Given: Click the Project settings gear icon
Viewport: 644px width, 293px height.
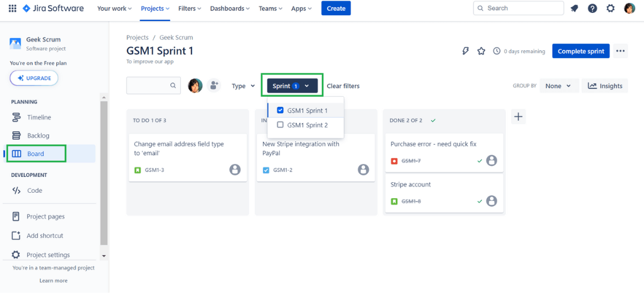Looking at the screenshot, I should coord(16,255).
